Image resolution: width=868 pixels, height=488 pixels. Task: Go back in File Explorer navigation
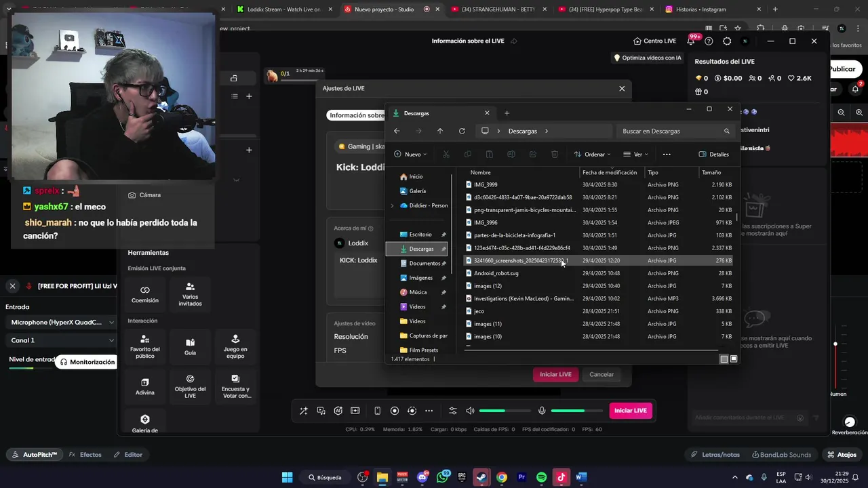397,131
